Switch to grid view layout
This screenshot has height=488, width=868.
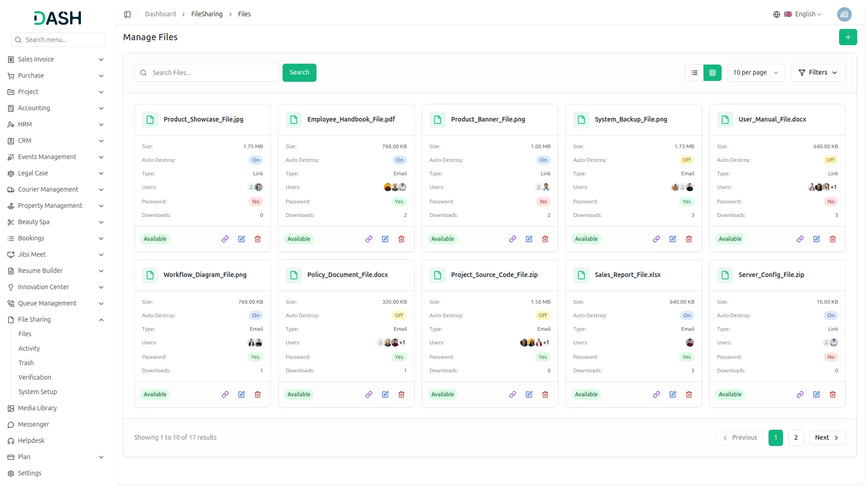[x=712, y=72]
